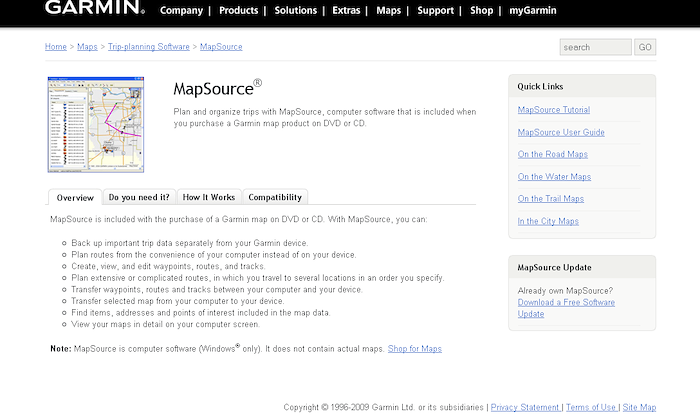
Task: Switch to the How It Works tab
Action: point(209,197)
